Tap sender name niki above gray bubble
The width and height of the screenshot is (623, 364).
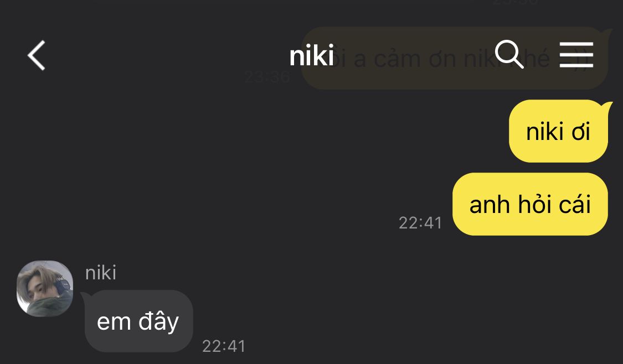pyautogui.click(x=101, y=273)
